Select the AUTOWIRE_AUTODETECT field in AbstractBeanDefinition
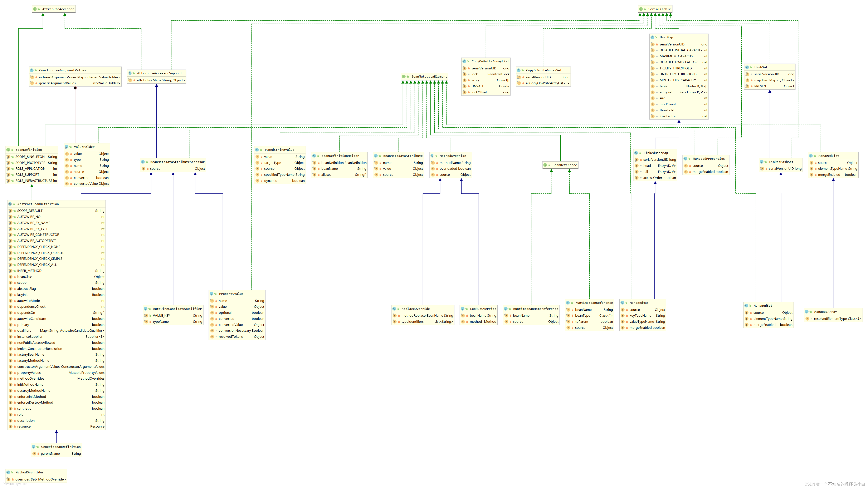This screenshot has width=868, height=488. [x=57, y=241]
